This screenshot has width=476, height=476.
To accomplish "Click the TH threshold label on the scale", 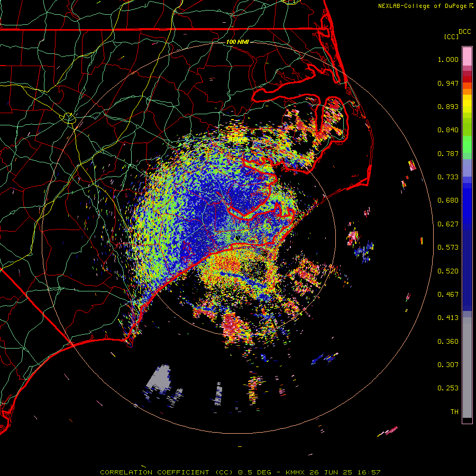I will pyautogui.click(x=454, y=412).
